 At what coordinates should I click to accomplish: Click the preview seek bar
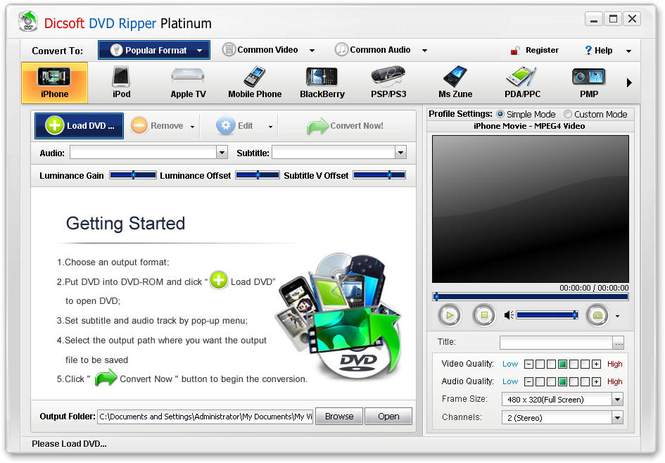point(530,297)
